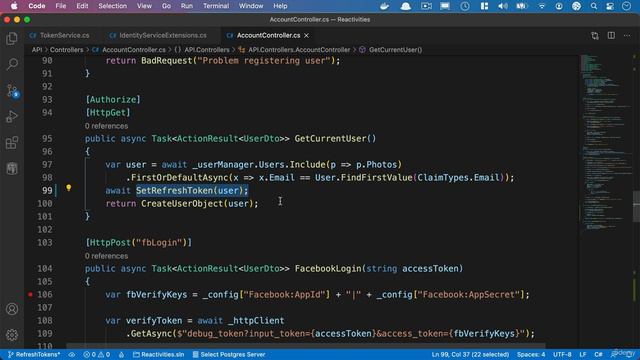This screenshot has height=360, width=640.
Task: Open the Go menu
Action: (x=166, y=6)
